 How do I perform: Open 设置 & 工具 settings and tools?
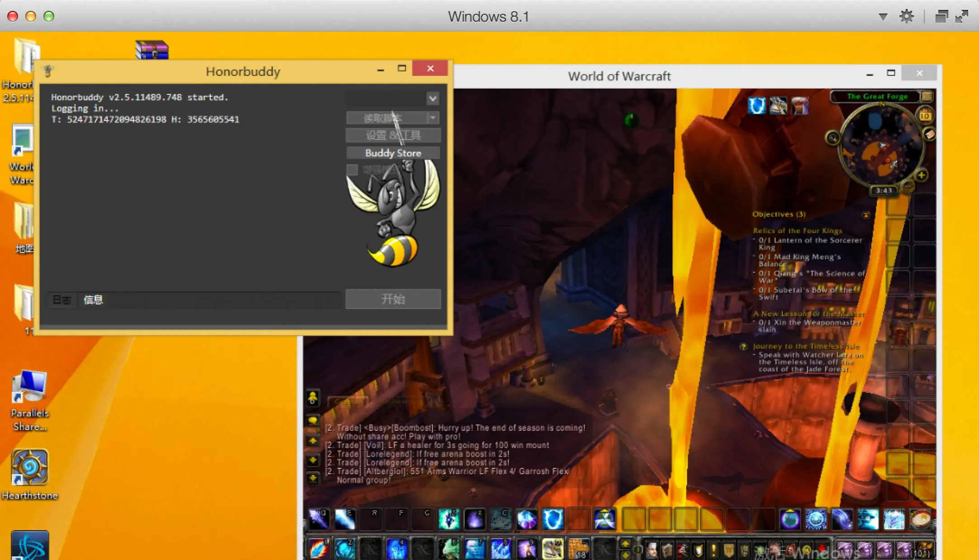[x=393, y=135]
